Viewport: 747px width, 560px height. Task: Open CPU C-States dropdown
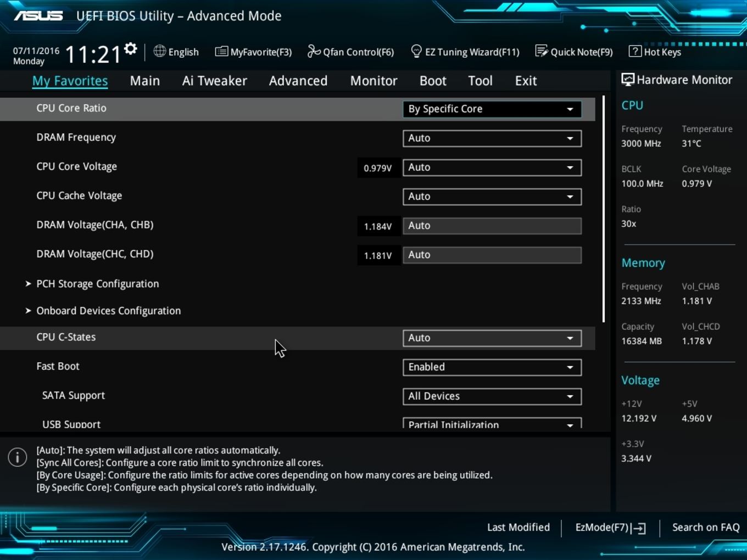pyautogui.click(x=492, y=338)
